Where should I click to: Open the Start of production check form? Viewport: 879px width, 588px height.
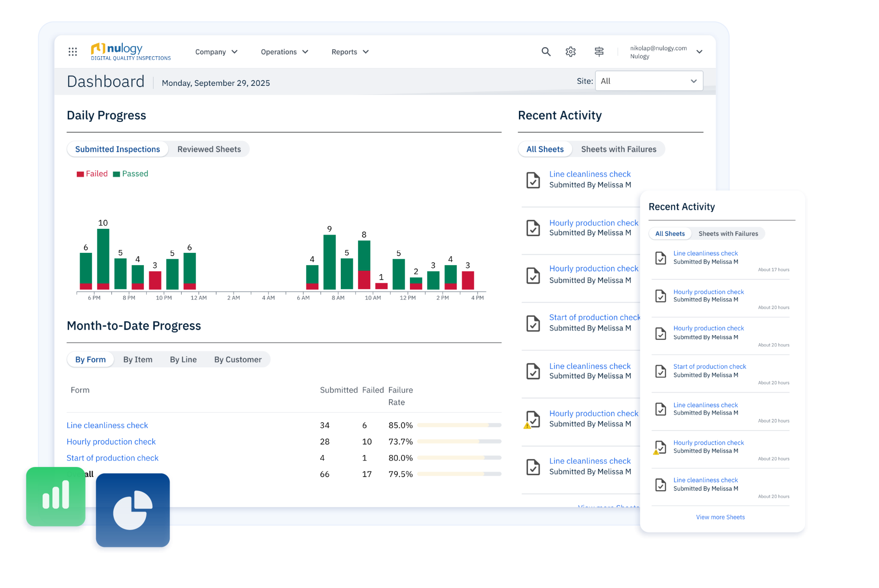point(112,458)
